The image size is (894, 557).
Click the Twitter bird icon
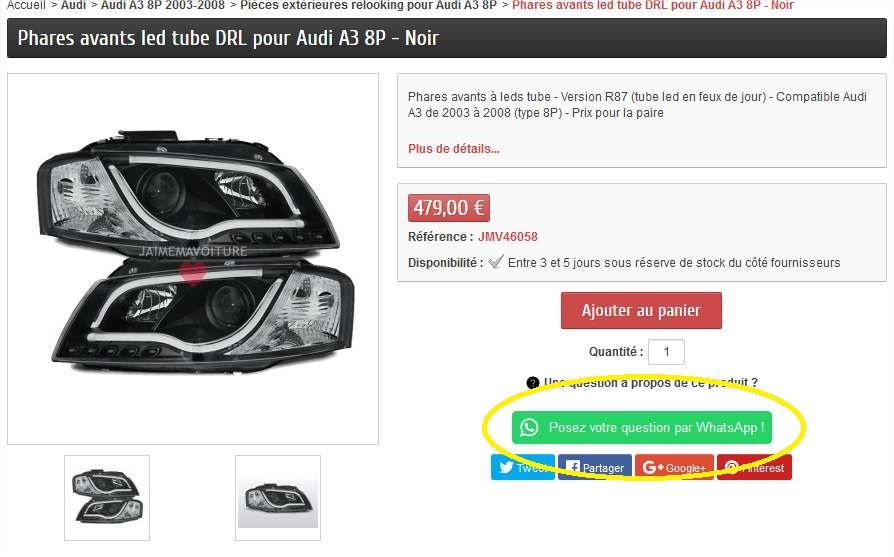(x=506, y=467)
